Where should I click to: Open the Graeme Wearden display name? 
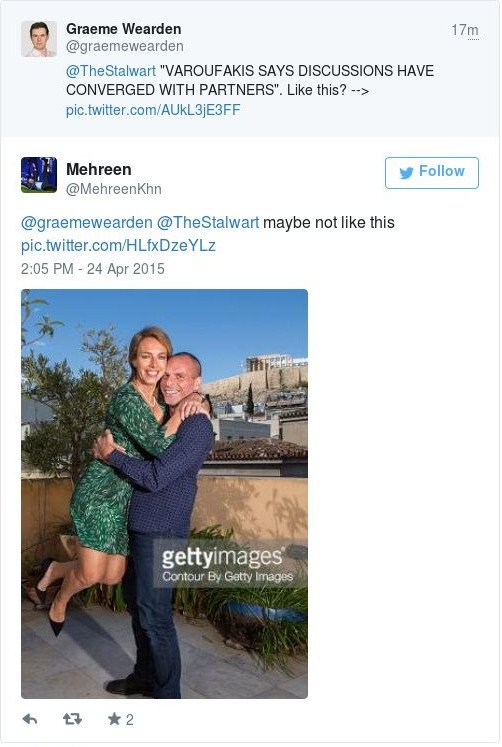pos(123,29)
